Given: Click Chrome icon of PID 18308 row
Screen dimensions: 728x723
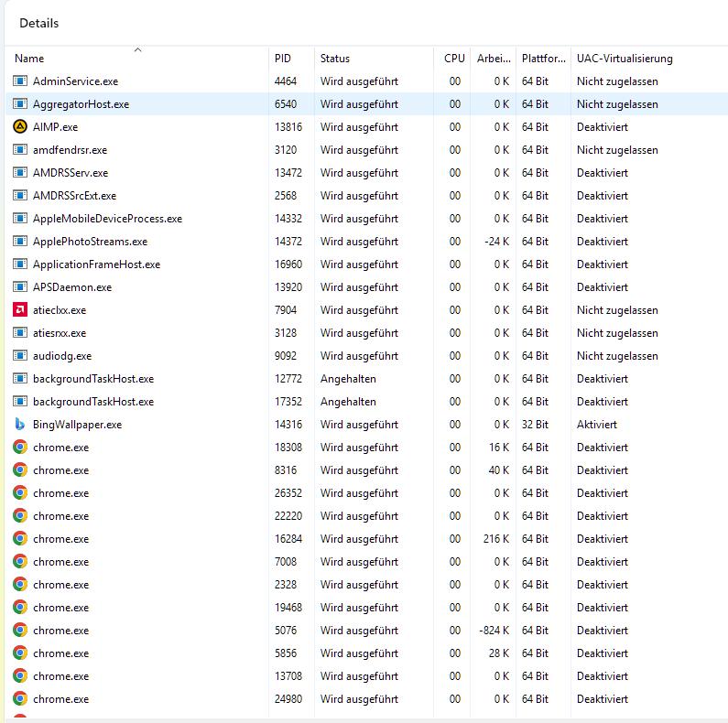Looking at the screenshot, I should 20,447.
